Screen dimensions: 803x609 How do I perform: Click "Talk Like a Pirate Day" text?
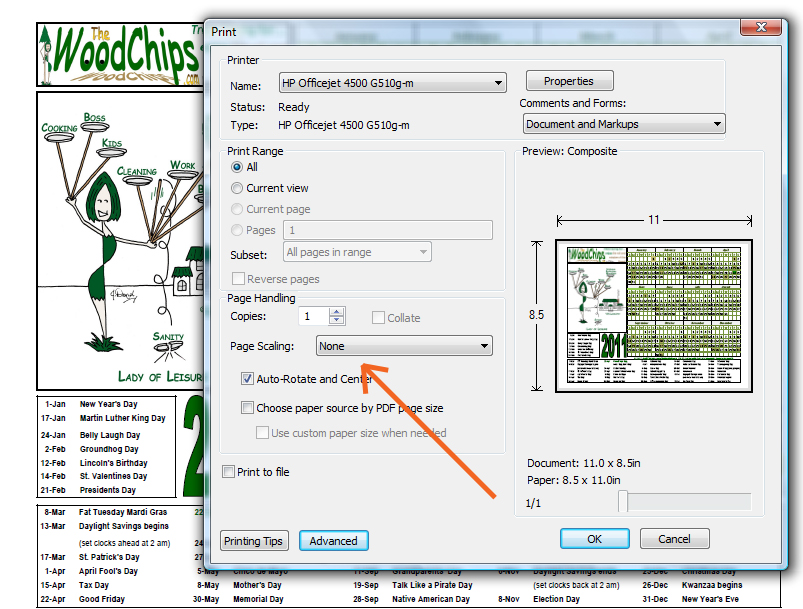(x=432, y=585)
